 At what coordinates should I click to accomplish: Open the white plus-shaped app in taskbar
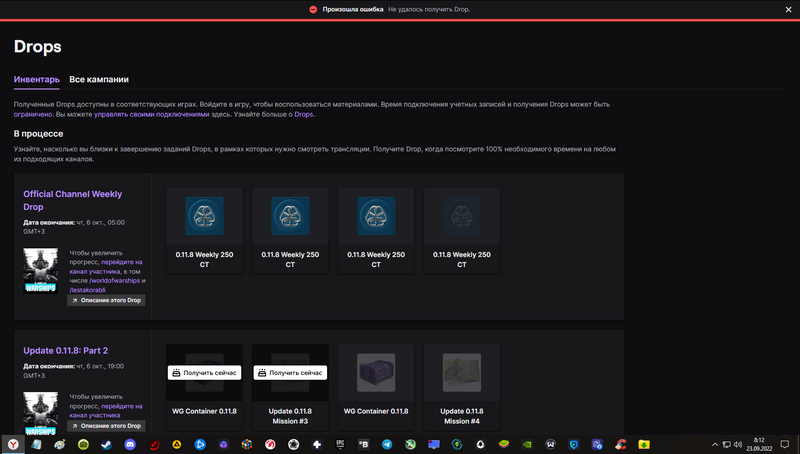(317, 444)
